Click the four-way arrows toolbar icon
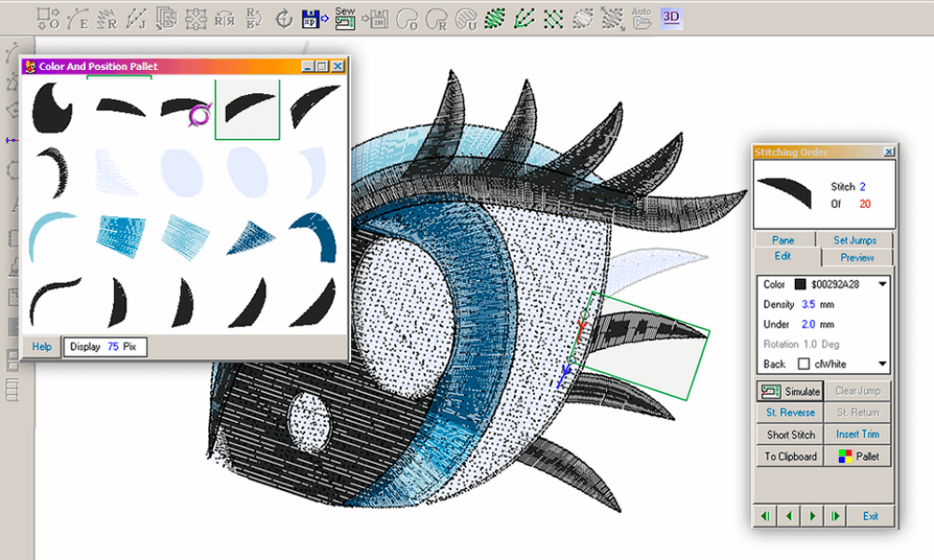The image size is (934, 560). pos(195,19)
